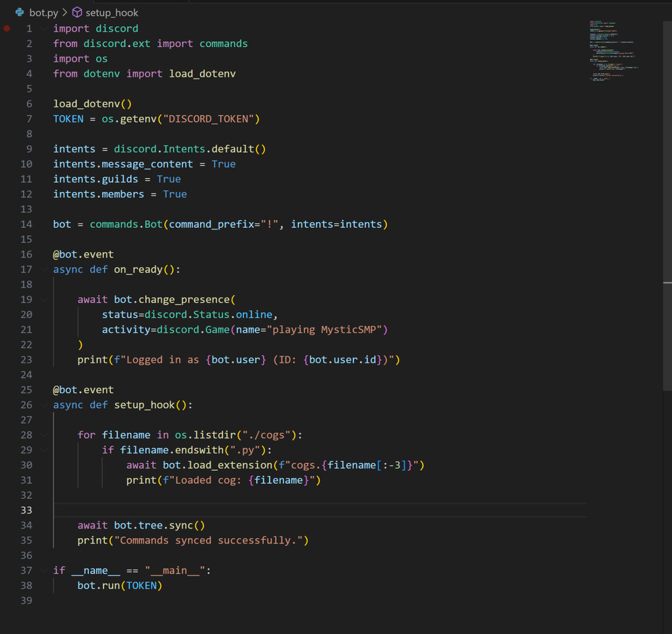Place cursor on the TOKEN variable line 7
The width and height of the screenshot is (672, 634).
[68, 118]
